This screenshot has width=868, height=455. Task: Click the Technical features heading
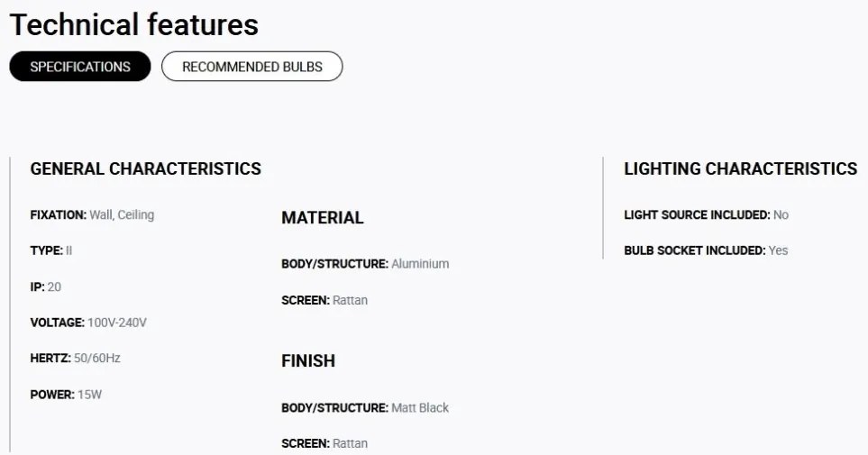pyautogui.click(x=134, y=25)
